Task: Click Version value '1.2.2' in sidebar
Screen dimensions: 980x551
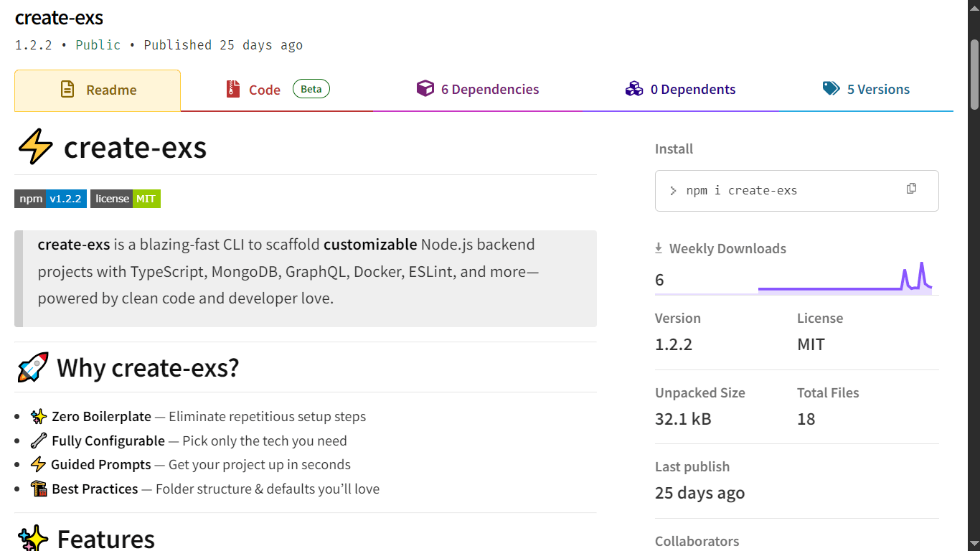Action: 674,344
